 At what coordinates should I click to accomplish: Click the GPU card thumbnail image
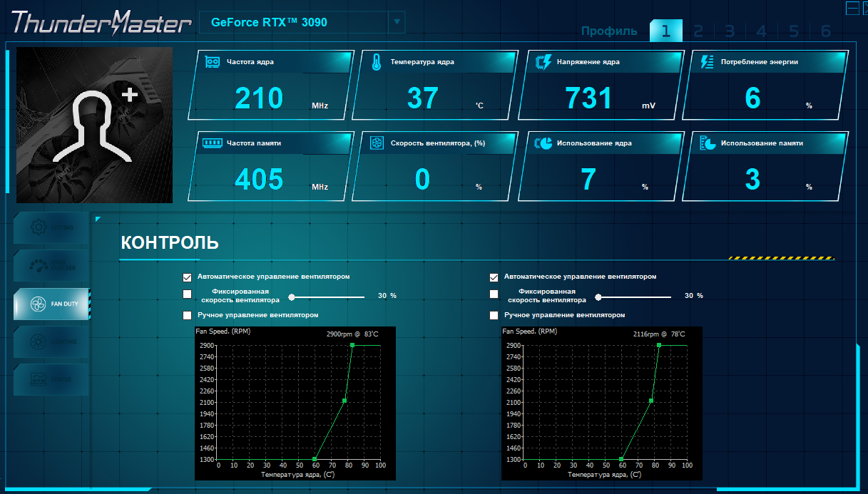click(94, 125)
